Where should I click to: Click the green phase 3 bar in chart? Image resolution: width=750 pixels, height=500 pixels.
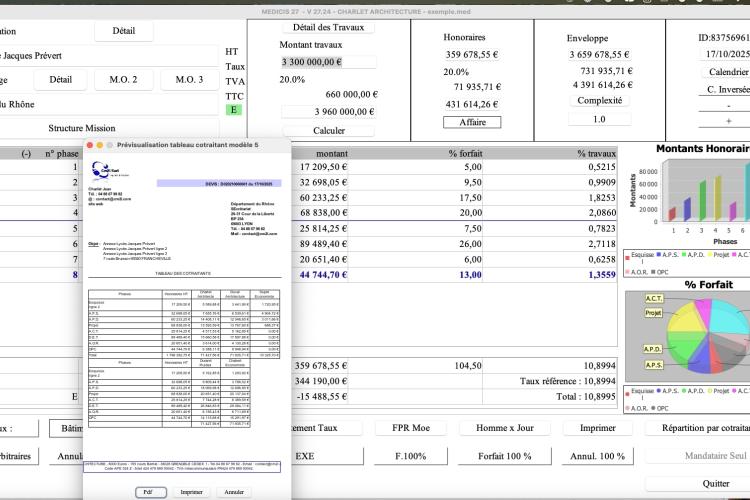pyautogui.click(x=703, y=200)
